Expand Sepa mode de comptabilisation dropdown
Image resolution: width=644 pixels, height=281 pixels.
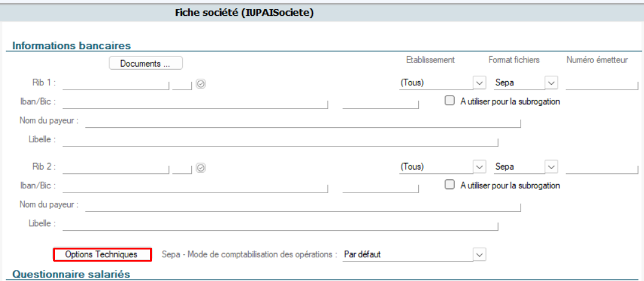tap(479, 254)
